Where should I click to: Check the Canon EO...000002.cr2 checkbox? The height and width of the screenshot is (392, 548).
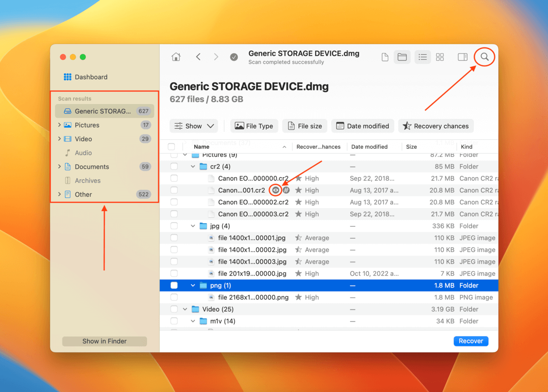tap(174, 202)
